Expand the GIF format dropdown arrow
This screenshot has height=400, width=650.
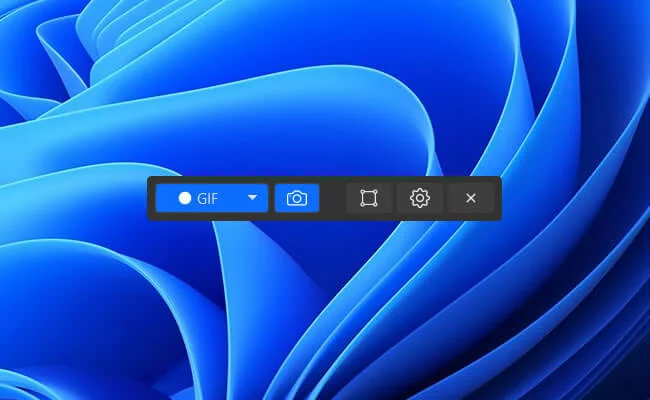tap(253, 198)
